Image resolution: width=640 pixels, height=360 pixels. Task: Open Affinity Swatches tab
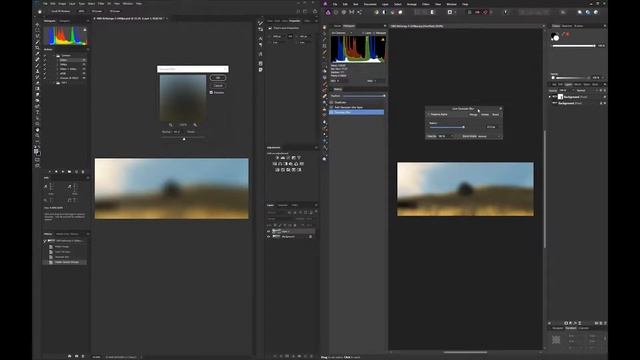[567, 26]
